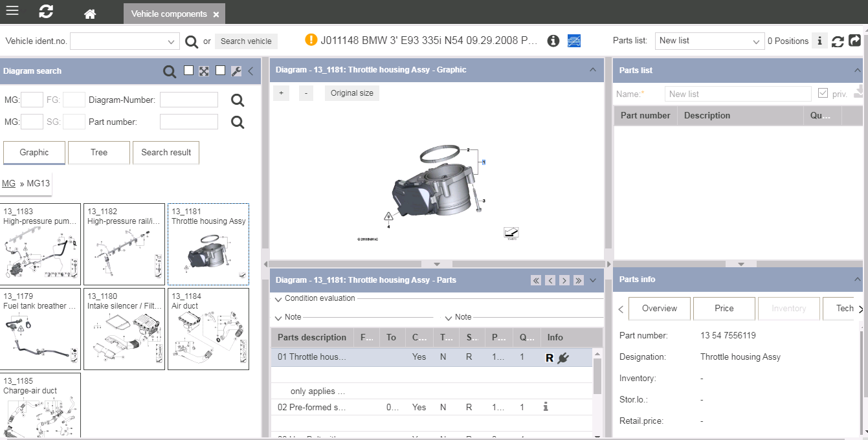This screenshot has width=868, height=440.
Task: Toggle the priv. checkbox
Action: (x=823, y=94)
